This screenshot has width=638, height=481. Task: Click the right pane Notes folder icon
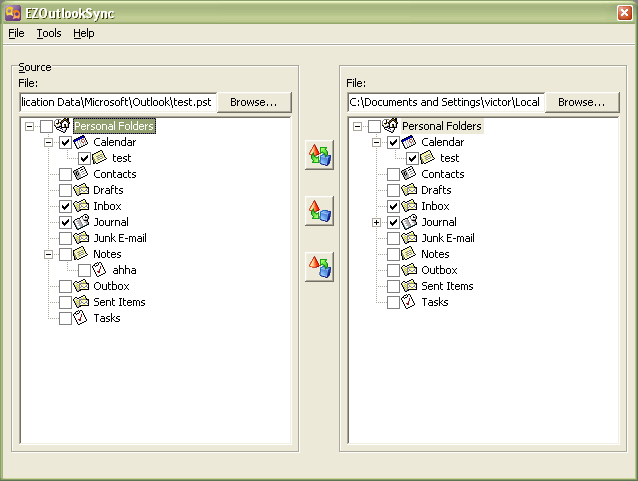coord(409,254)
